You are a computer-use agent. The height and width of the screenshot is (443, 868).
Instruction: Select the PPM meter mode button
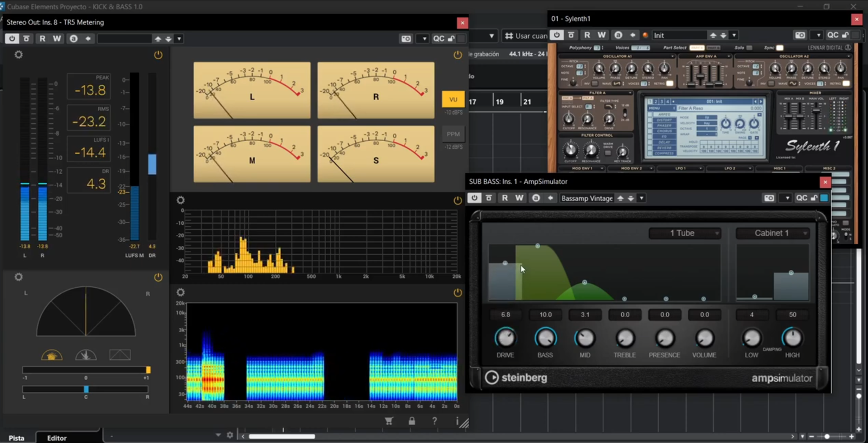453,134
